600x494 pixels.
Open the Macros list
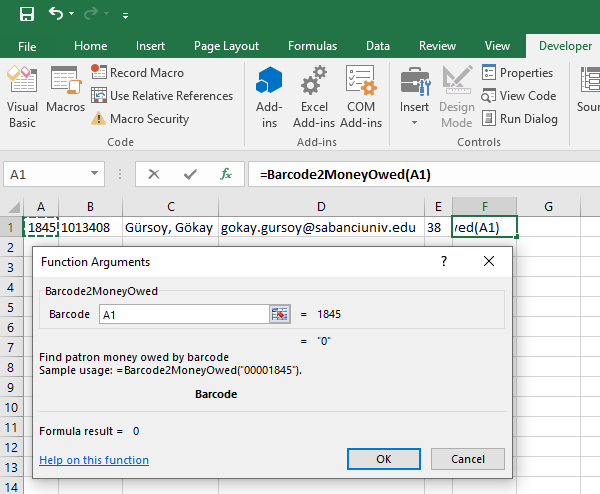click(65, 90)
